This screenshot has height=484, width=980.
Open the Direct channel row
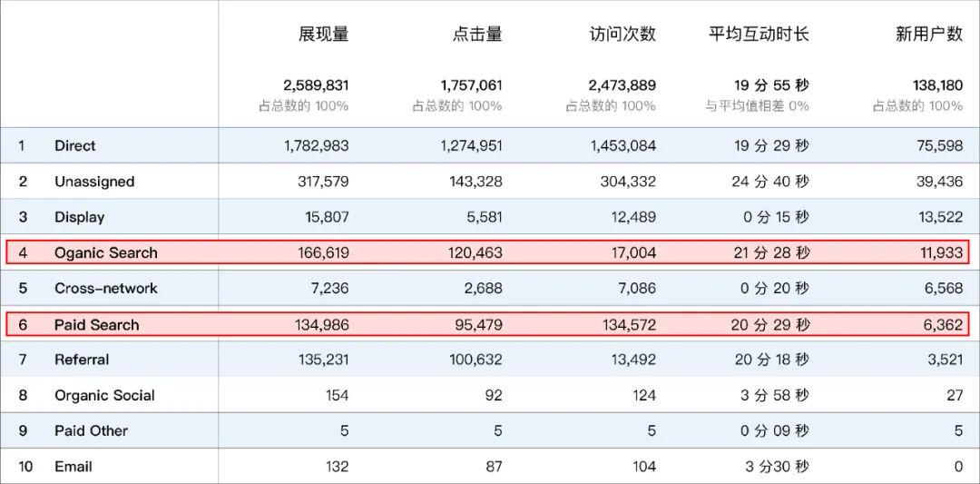coord(74,145)
